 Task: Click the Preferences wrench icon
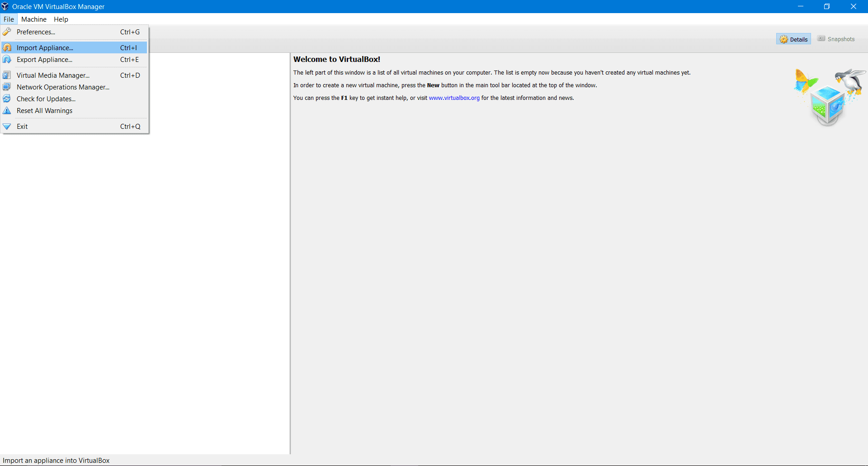coord(7,32)
